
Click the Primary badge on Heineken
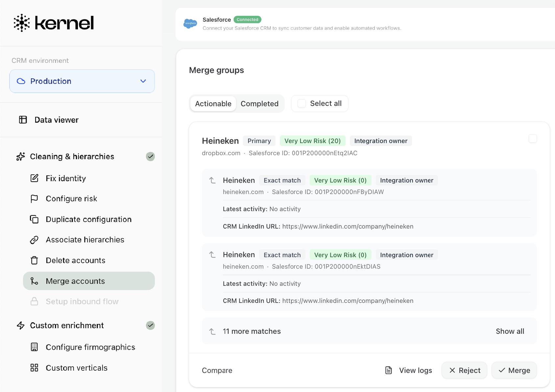coord(259,141)
